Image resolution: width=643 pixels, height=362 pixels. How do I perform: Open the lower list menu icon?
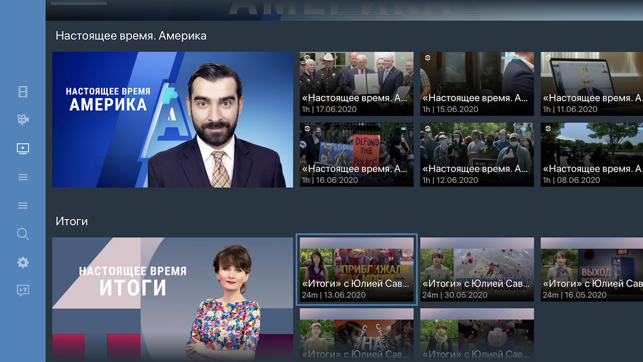23,205
